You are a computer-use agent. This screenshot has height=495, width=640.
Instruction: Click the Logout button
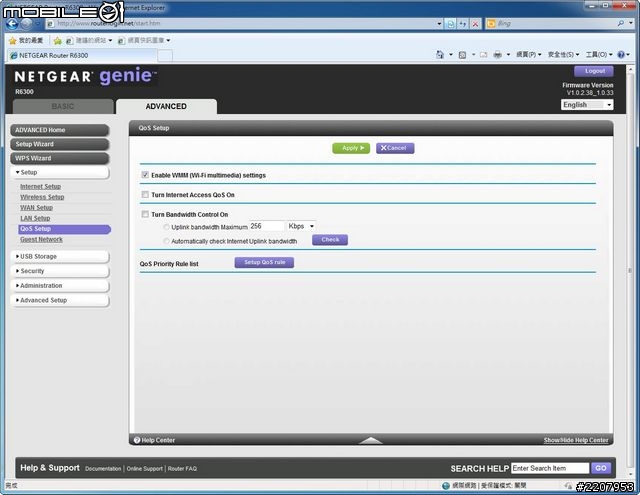tap(594, 71)
